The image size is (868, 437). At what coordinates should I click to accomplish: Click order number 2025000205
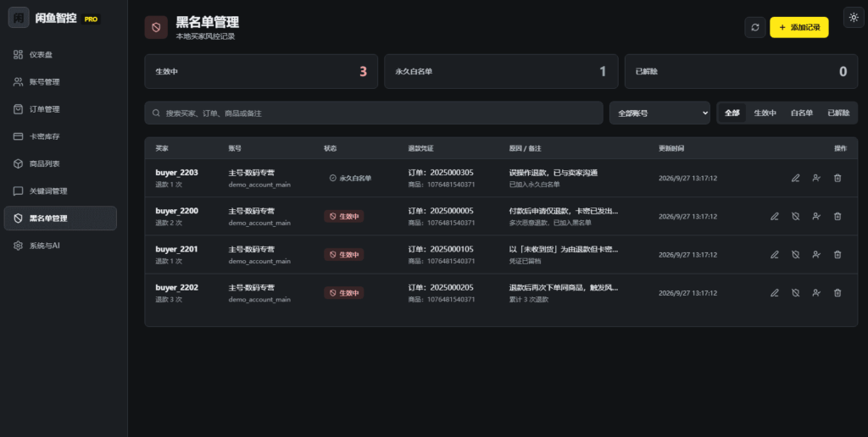point(452,287)
